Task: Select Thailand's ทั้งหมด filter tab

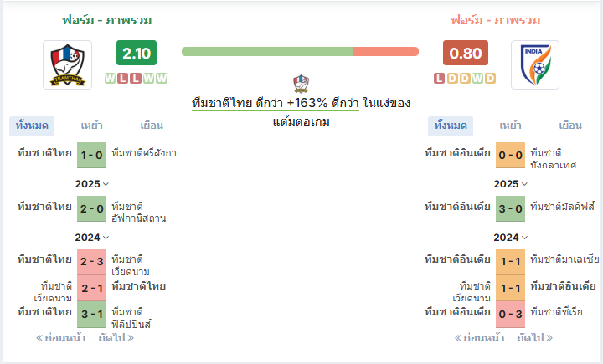Action: pos(32,126)
